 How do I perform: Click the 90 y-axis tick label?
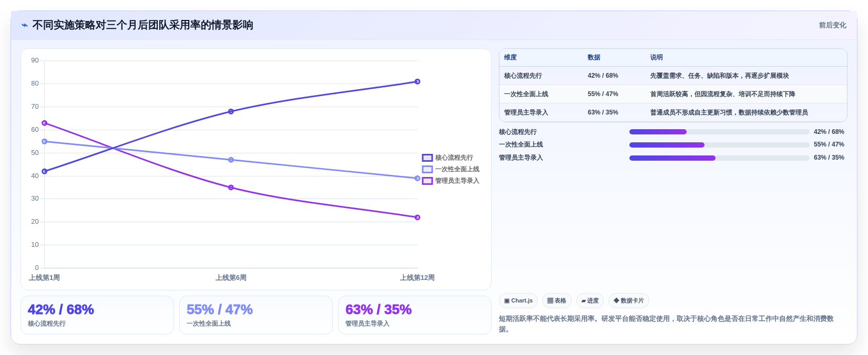(x=35, y=60)
